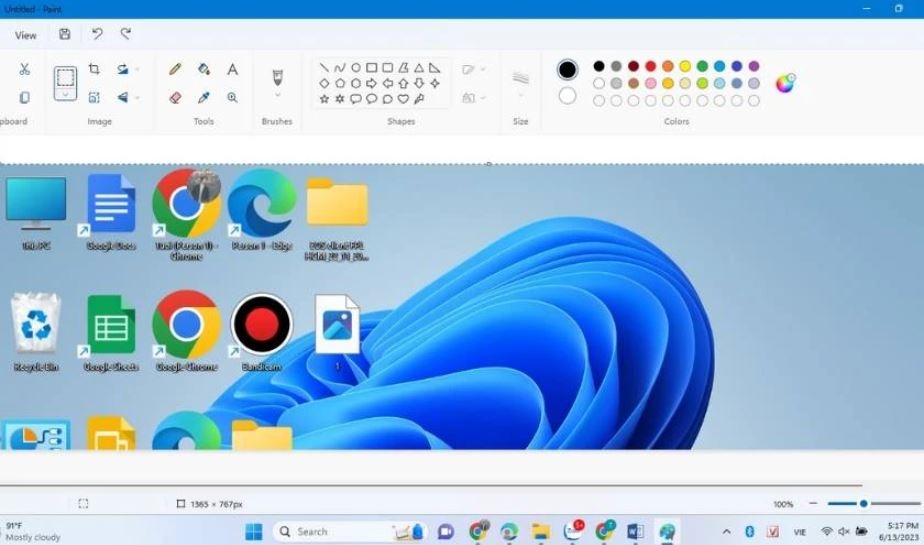Choose the green palette color
924x545 pixels.
pyautogui.click(x=702, y=66)
